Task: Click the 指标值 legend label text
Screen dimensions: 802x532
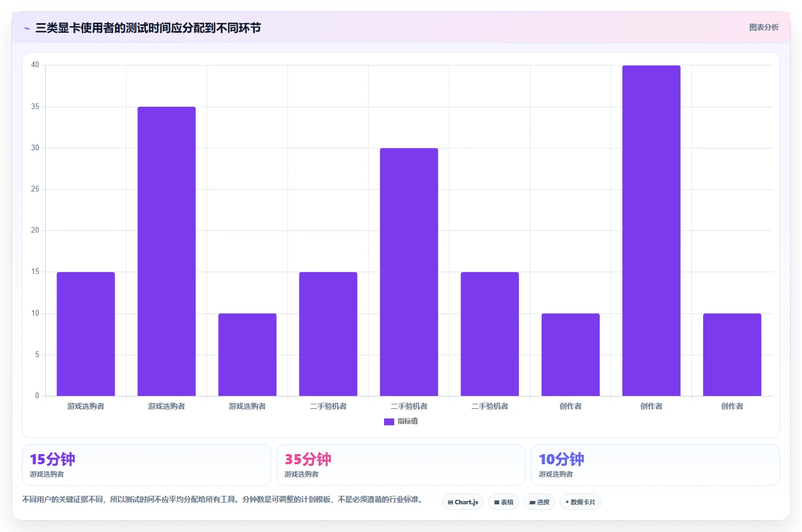Action: pyautogui.click(x=408, y=421)
